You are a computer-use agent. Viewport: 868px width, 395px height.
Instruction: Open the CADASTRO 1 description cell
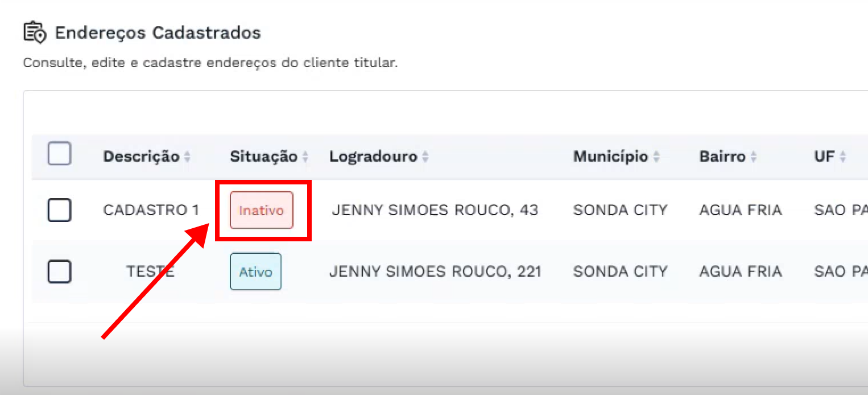(x=151, y=210)
